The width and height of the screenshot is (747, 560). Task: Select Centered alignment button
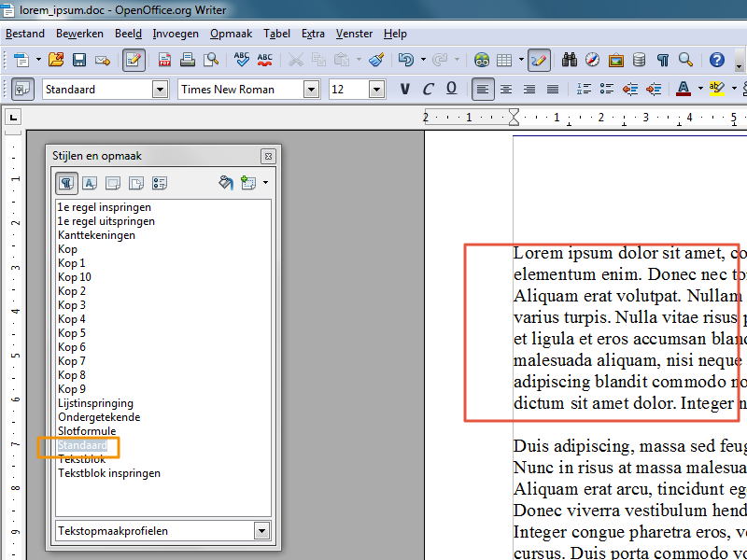[x=506, y=89]
